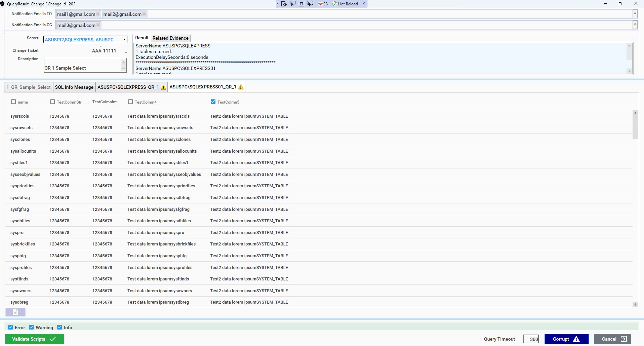Image resolution: width=644 pixels, height=346 pixels.
Task: Disable the Warning filter checkbox
Action: tap(31, 327)
